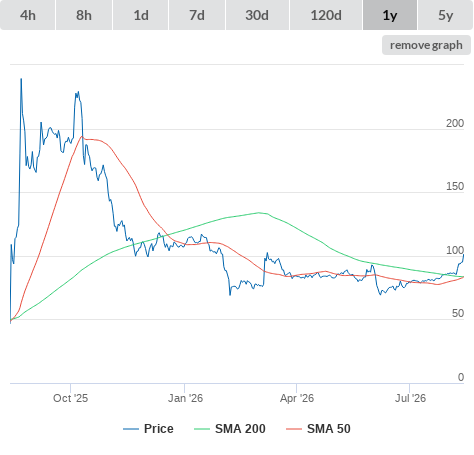Toggle SMA 50 legend entry
Viewport: 474px width, 455px height.
(x=329, y=429)
